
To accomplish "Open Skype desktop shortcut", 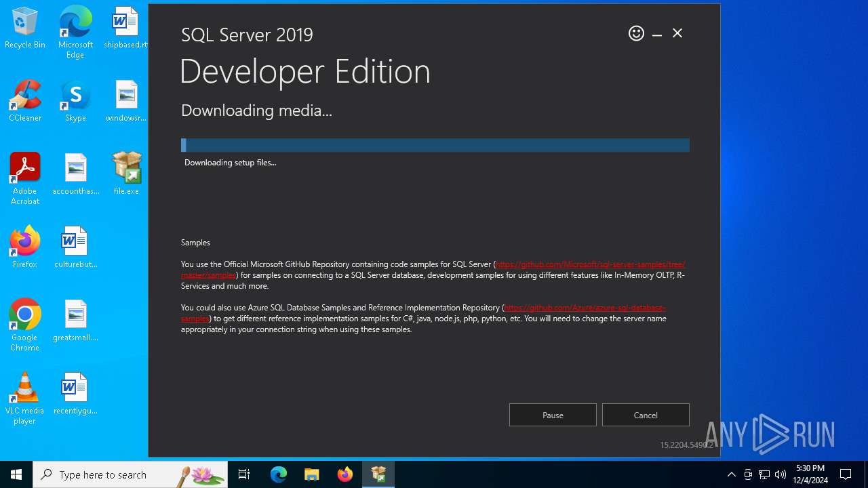I will (x=75, y=102).
